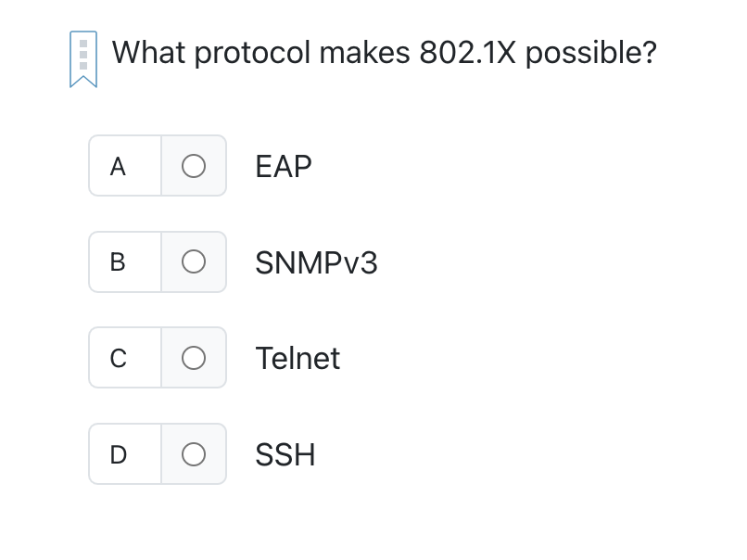Select the radio button beside Telnet
The height and width of the screenshot is (560, 747).
(x=193, y=357)
